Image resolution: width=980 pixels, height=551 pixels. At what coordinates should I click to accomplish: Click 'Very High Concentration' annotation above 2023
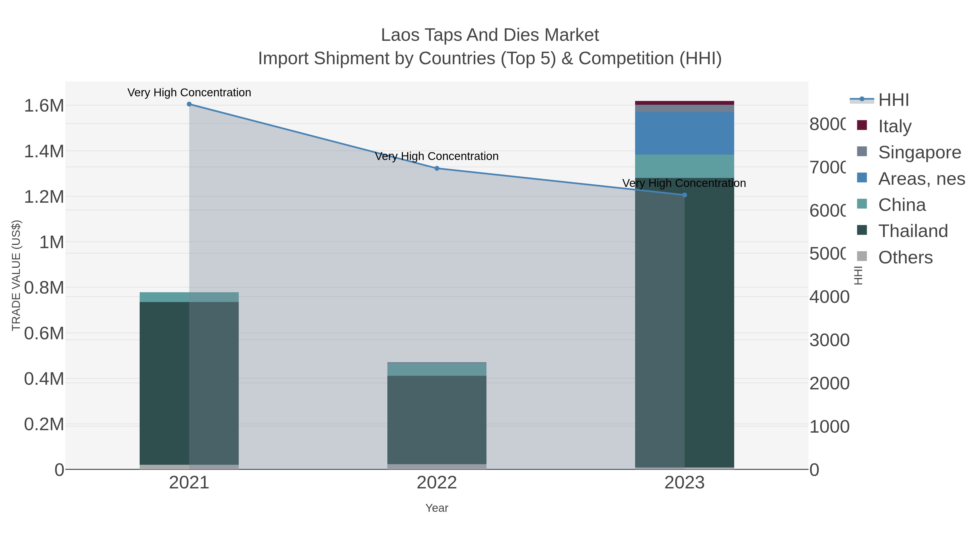[x=684, y=183]
